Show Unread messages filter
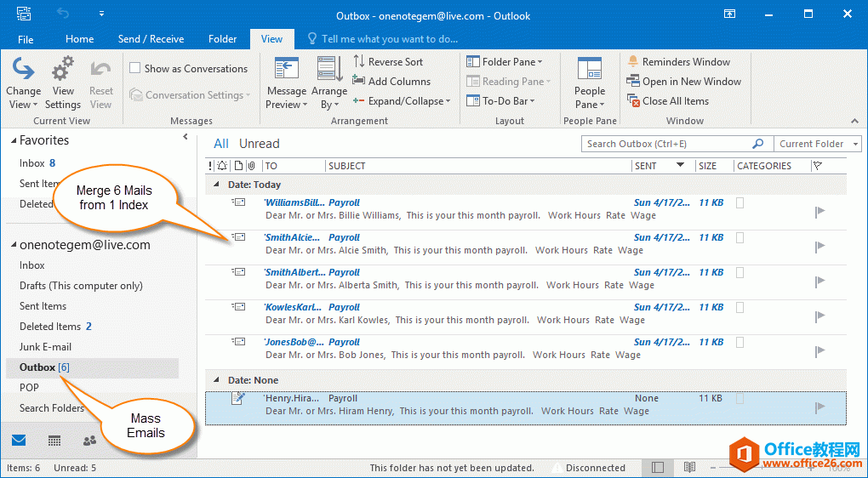Image resolution: width=868 pixels, height=478 pixels. click(259, 143)
